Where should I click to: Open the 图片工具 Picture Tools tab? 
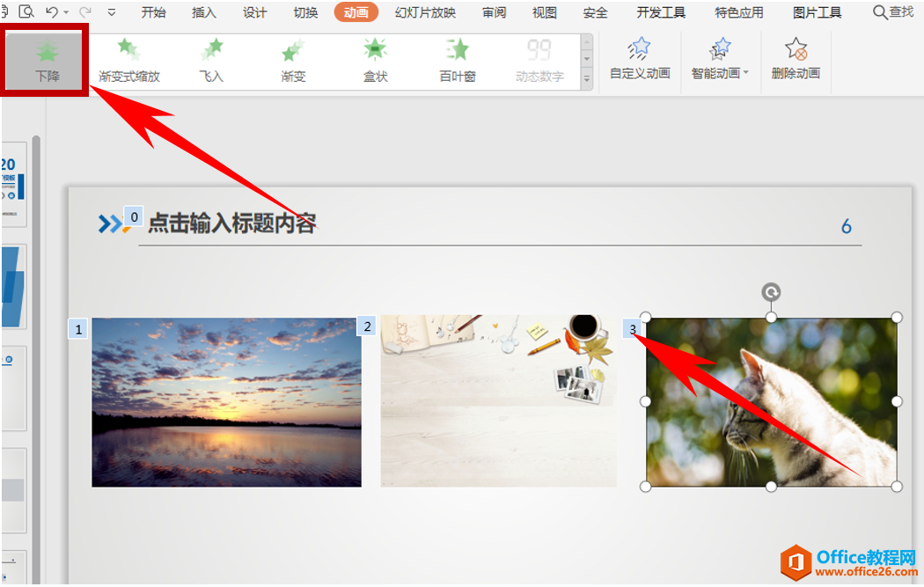[816, 12]
